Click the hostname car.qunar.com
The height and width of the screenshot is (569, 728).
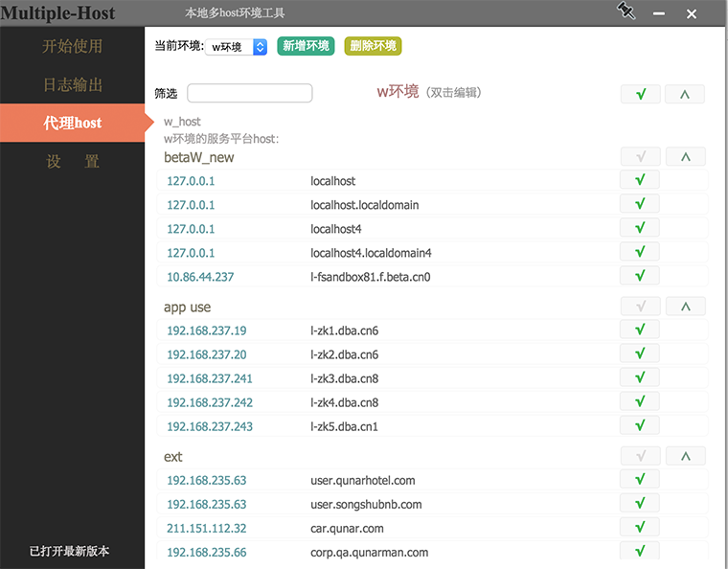point(347,529)
